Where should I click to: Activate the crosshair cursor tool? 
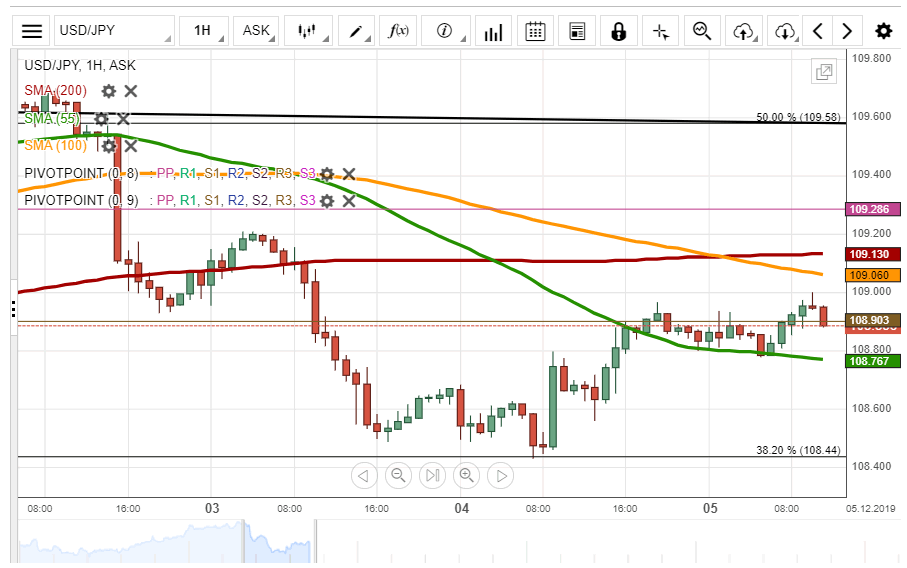pyautogui.click(x=661, y=31)
